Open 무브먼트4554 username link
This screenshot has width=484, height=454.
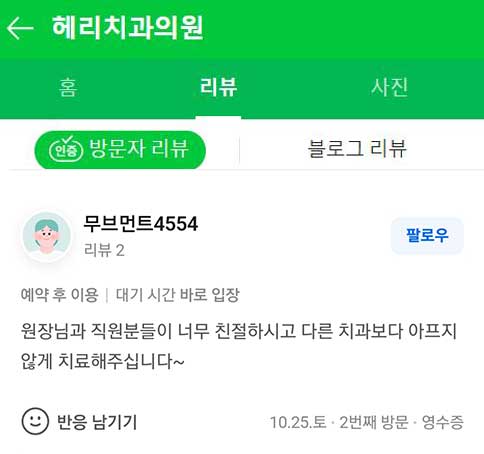click(141, 223)
